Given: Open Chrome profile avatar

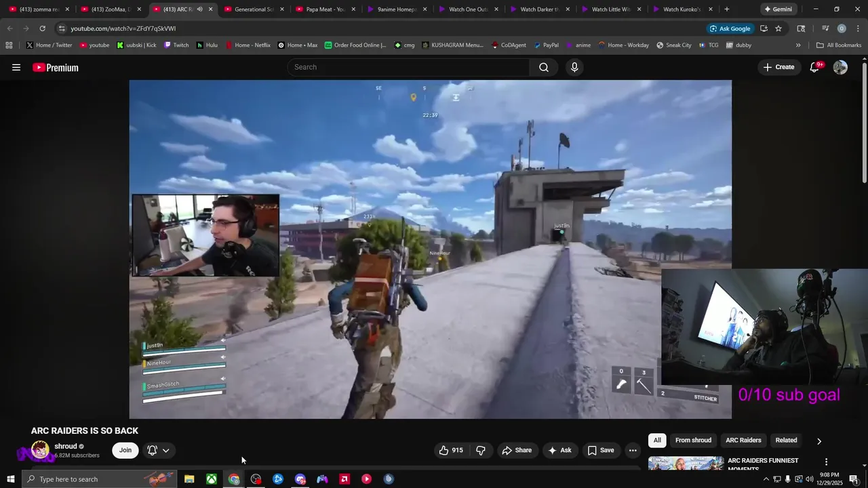Looking at the screenshot, I should point(842,28).
